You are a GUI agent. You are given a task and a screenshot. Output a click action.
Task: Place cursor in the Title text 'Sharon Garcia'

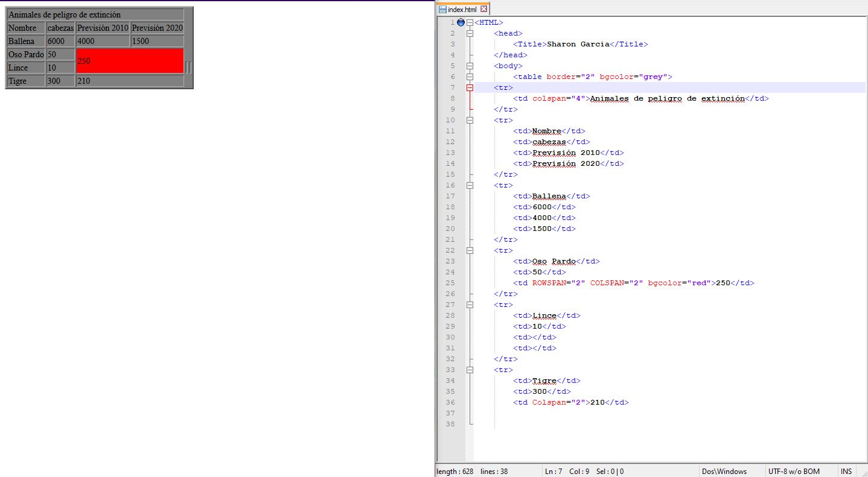[578, 44]
